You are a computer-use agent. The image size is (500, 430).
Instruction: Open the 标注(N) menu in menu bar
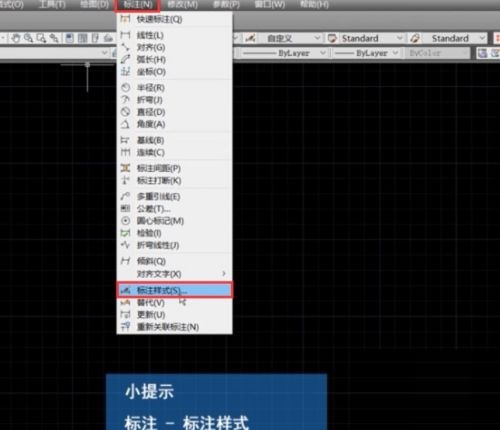(x=137, y=5)
